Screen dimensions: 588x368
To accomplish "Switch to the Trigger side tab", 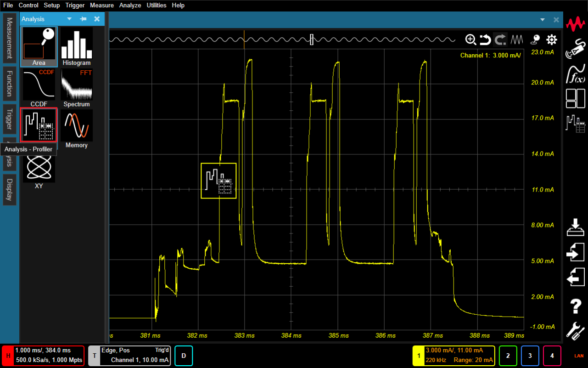I will pyautogui.click(x=10, y=119).
